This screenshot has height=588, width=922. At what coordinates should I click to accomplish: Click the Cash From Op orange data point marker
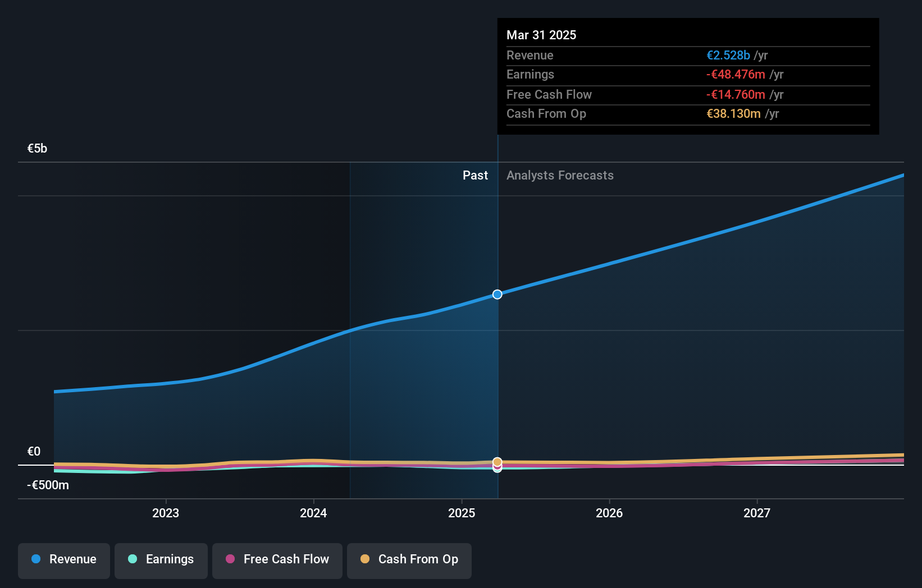497,462
